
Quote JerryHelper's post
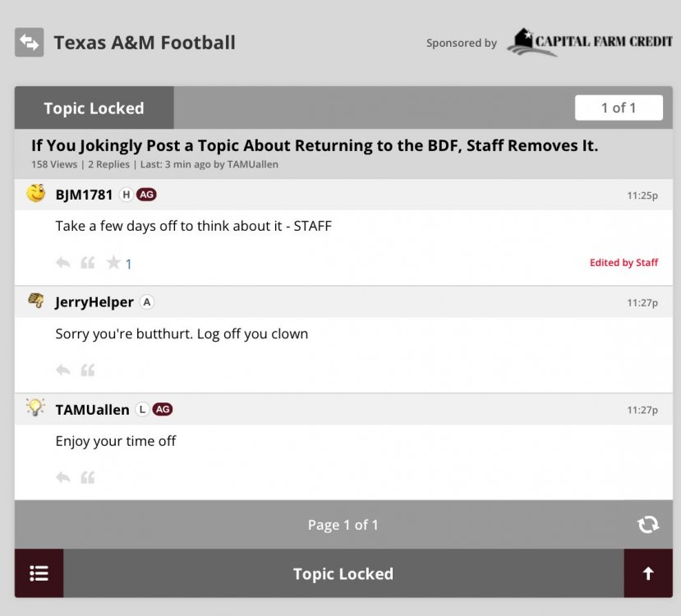point(88,370)
